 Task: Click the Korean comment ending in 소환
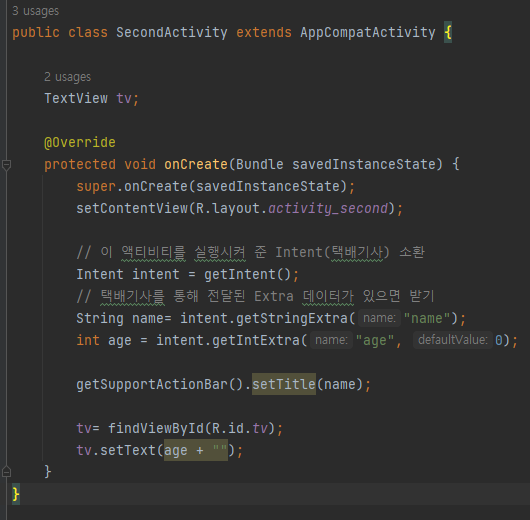(x=250, y=253)
